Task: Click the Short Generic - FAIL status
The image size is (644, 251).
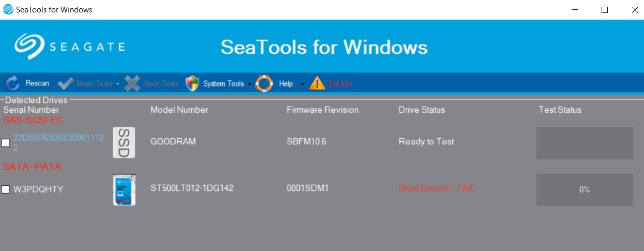Action: 437,188
